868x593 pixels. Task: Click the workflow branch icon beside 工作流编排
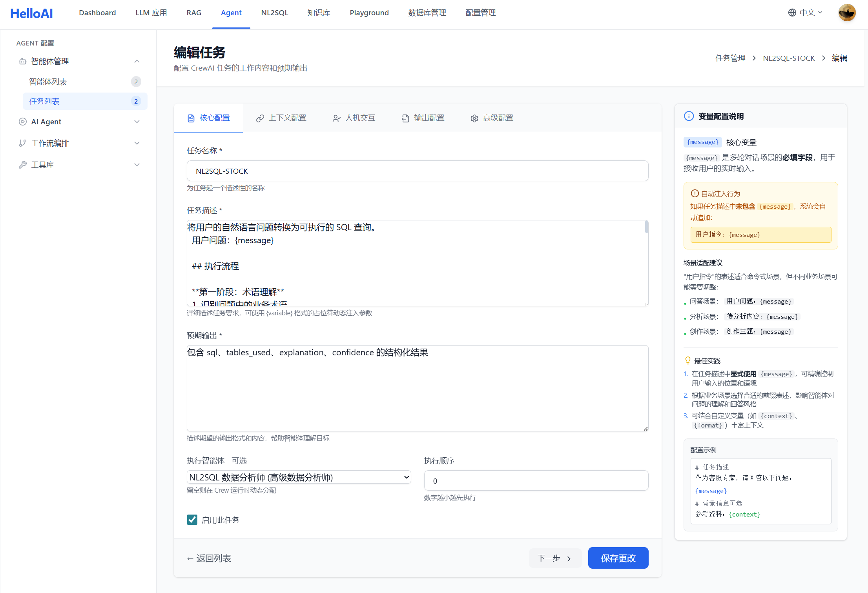point(23,143)
